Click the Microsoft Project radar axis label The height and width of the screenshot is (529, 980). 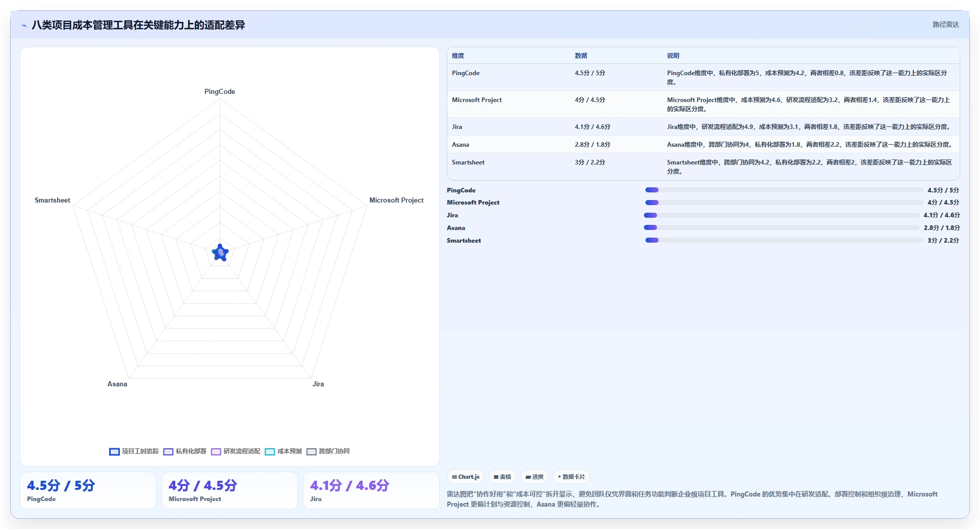[397, 201]
